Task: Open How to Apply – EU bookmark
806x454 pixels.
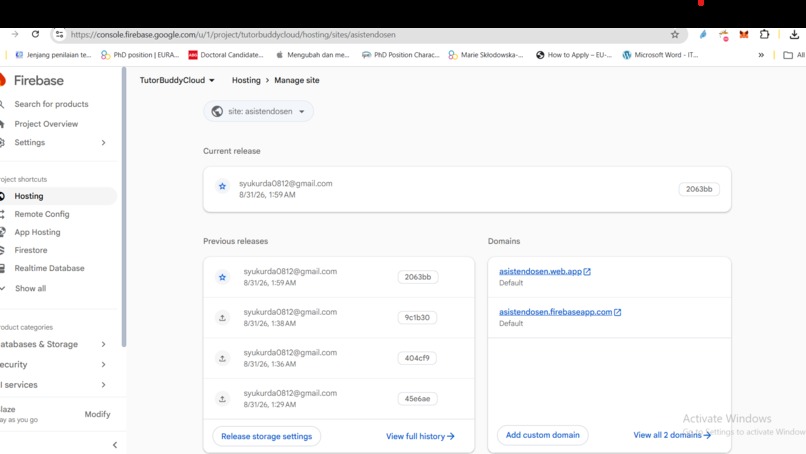Action: (574, 55)
